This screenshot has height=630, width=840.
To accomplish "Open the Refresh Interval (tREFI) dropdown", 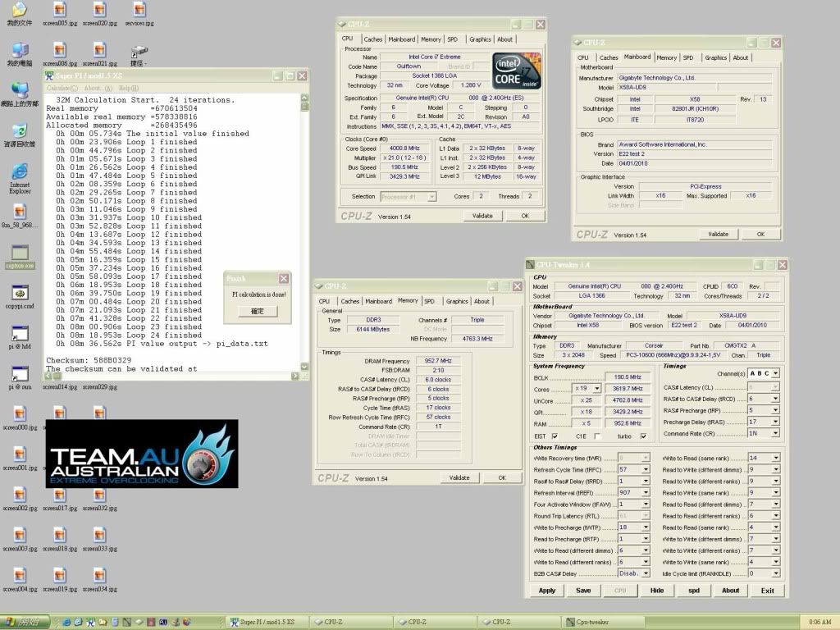I will [x=646, y=493].
